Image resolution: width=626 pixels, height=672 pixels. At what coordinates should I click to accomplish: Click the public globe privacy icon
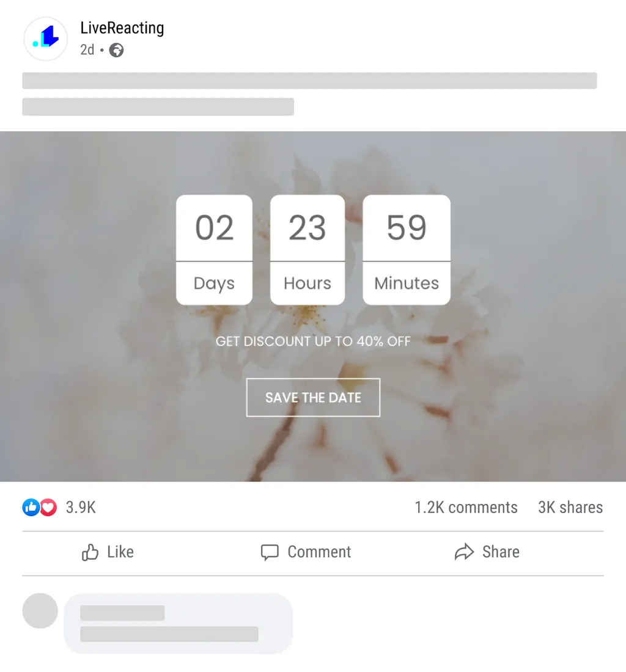[116, 50]
